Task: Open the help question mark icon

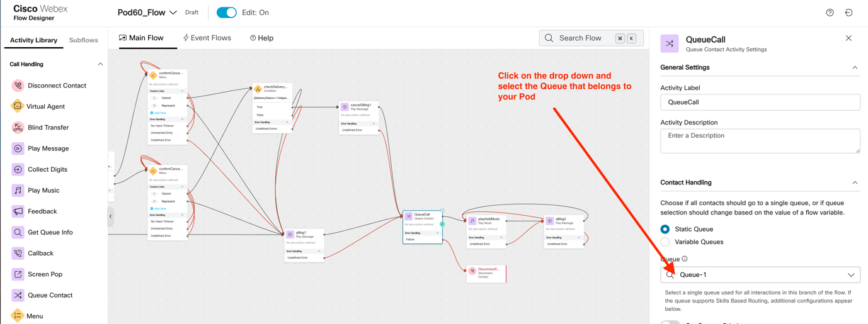Action: 830,13
